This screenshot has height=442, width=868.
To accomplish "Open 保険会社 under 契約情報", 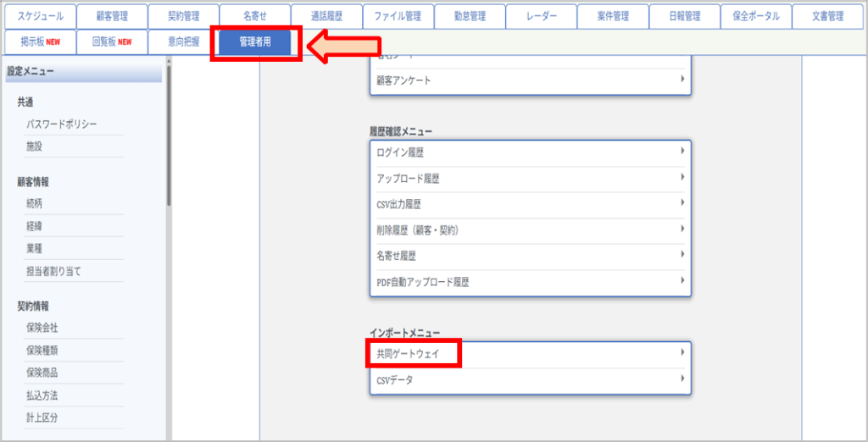I will coord(42,328).
